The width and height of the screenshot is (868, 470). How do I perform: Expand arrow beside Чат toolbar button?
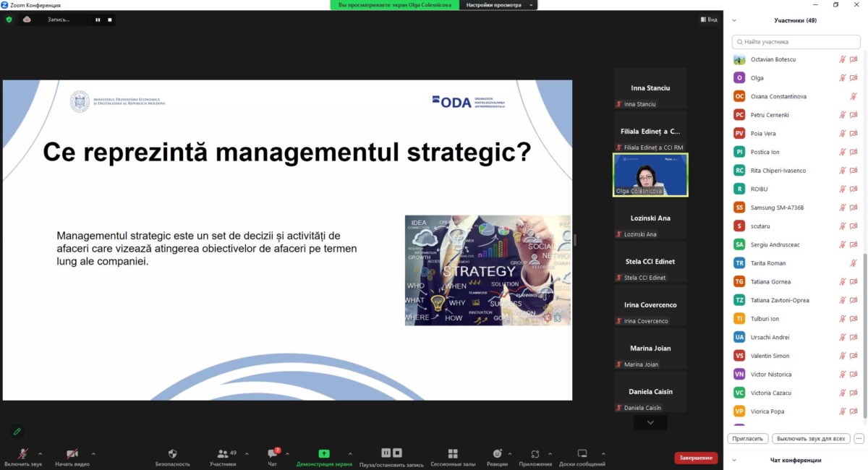point(289,453)
